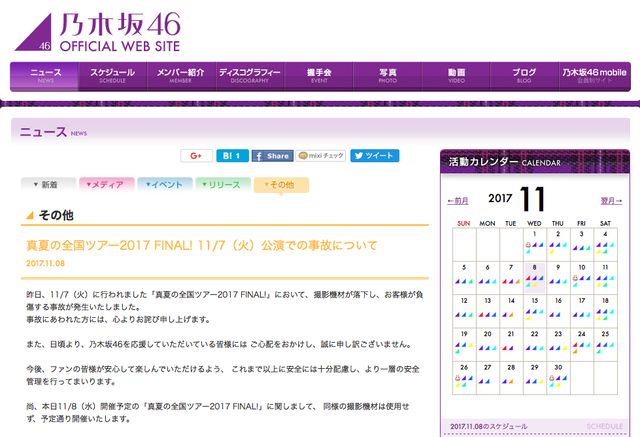Image resolution: width=640 pixels, height=437 pixels.
Task: Select the イベント category tab
Action: (x=165, y=184)
